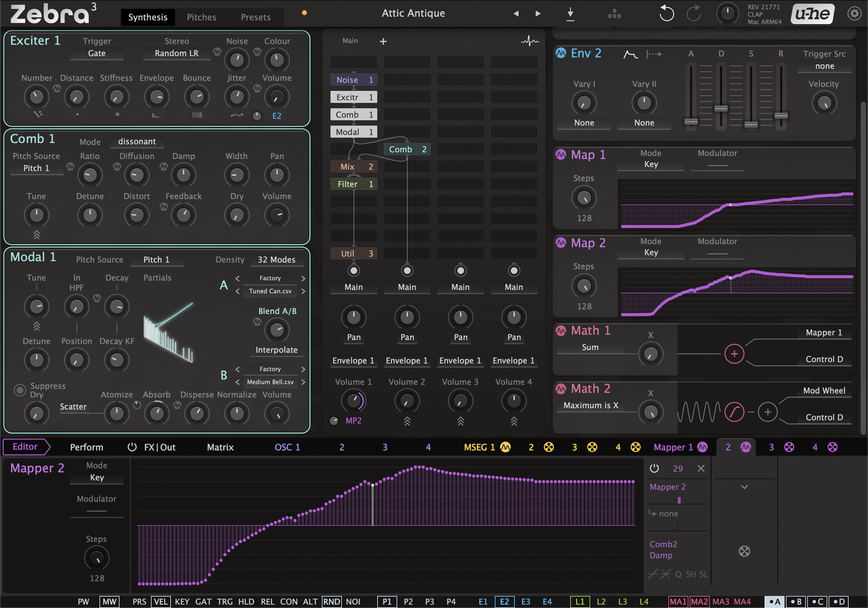Click the Perform button
868x608 pixels.
click(86, 447)
